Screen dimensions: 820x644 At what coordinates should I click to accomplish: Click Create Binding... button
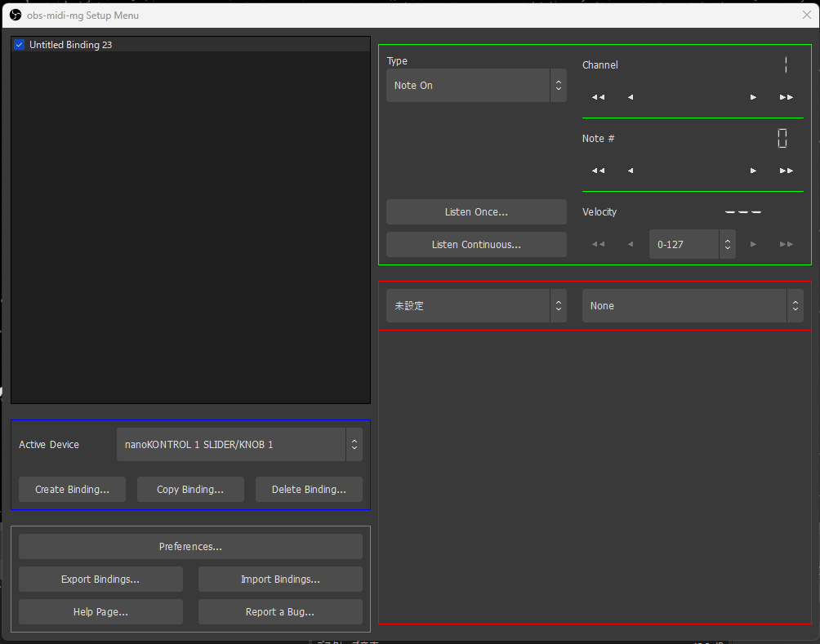(x=72, y=490)
